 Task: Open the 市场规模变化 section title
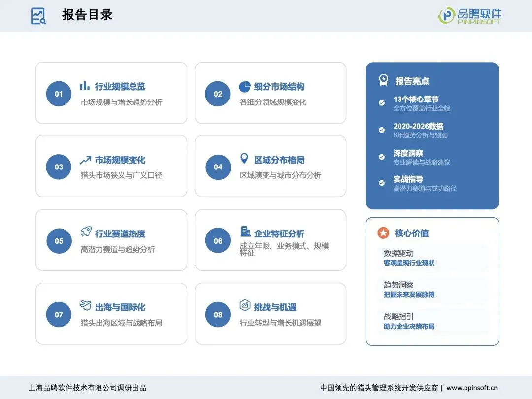point(120,160)
